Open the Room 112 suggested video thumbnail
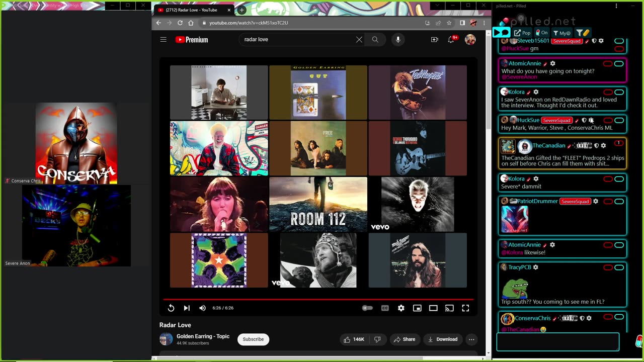 [x=318, y=204]
